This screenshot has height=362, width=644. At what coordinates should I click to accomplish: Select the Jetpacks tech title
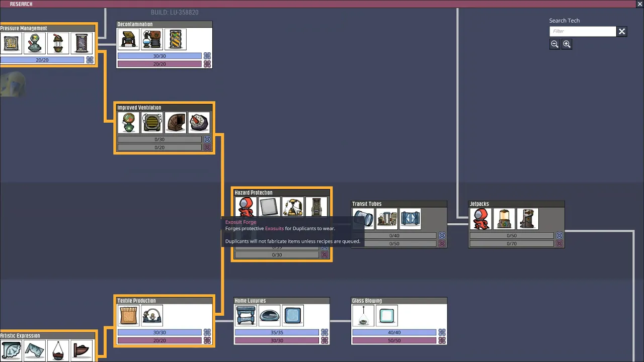coord(479,204)
